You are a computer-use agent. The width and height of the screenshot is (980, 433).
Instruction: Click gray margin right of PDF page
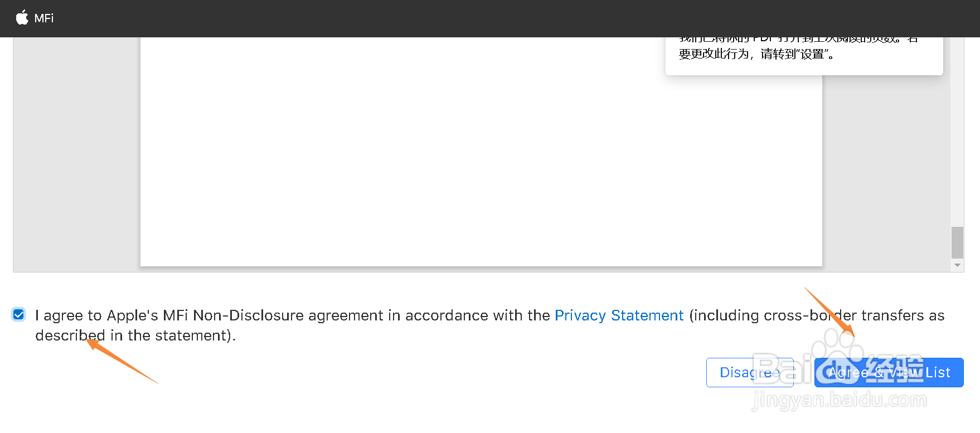click(886, 167)
